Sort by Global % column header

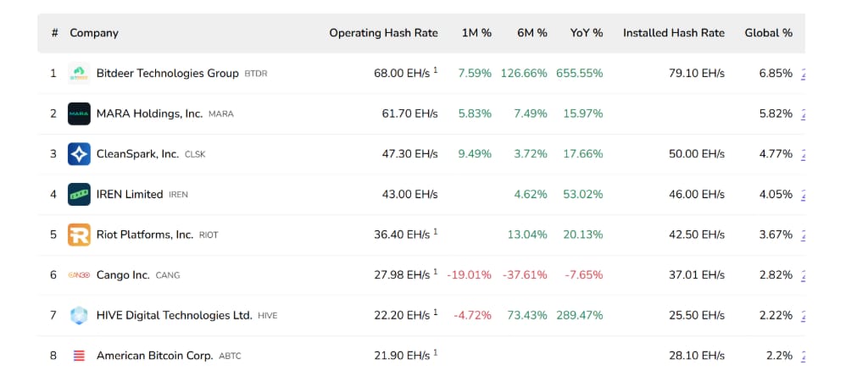click(768, 33)
